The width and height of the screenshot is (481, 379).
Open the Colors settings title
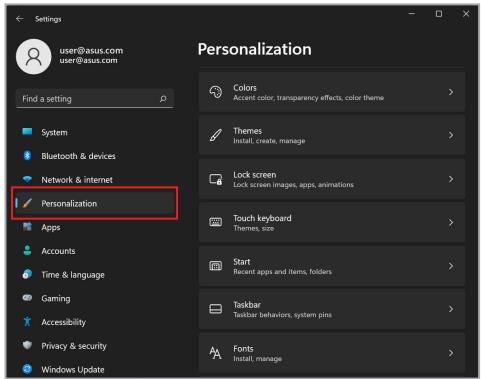tap(245, 88)
